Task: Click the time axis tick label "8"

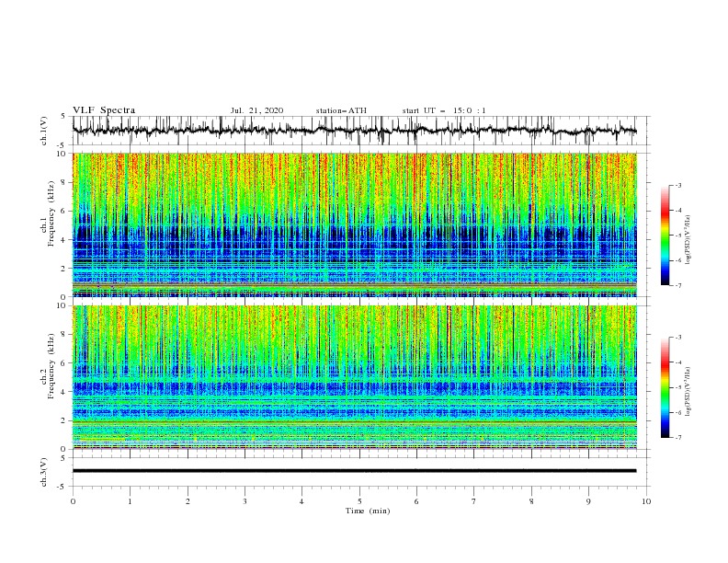Action: coord(531,501)
